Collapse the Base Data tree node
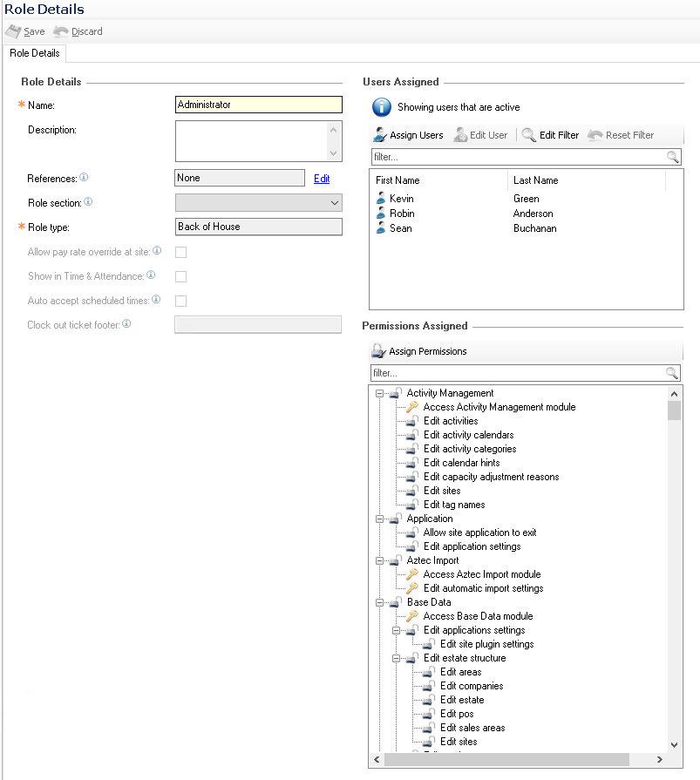This screenshot has height=780, width=700. coord(379,602)
